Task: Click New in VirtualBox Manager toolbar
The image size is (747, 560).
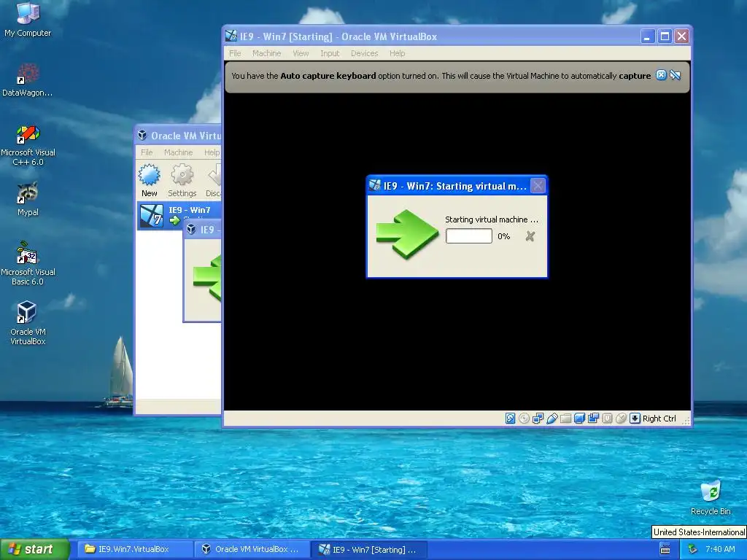Action: [x=149, y=181]
